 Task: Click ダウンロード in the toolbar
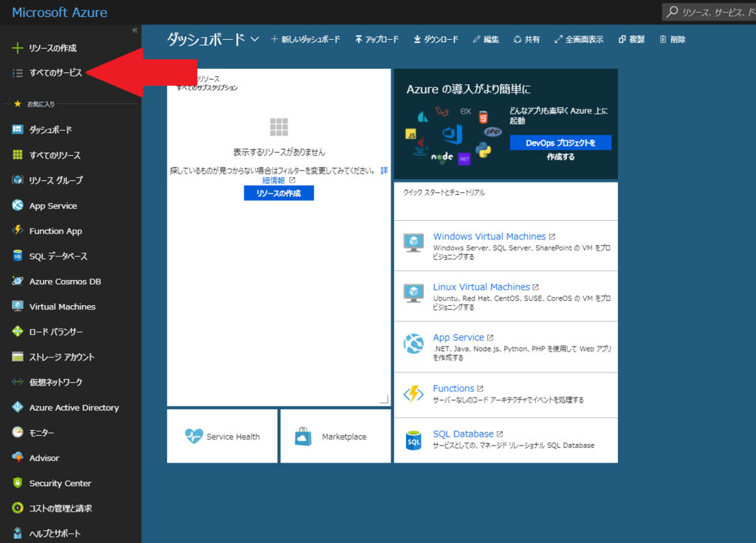(x=436, y=39)
